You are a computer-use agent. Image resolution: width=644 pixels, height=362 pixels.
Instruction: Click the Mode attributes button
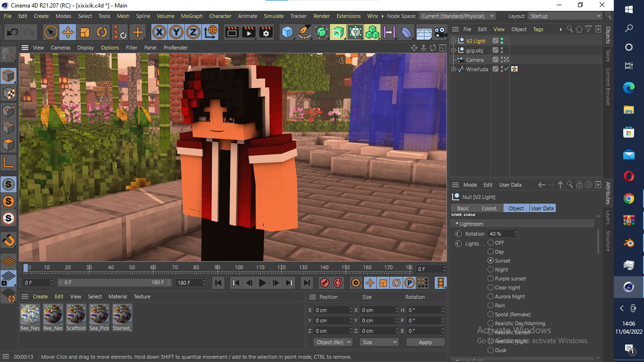coord(470,185)
